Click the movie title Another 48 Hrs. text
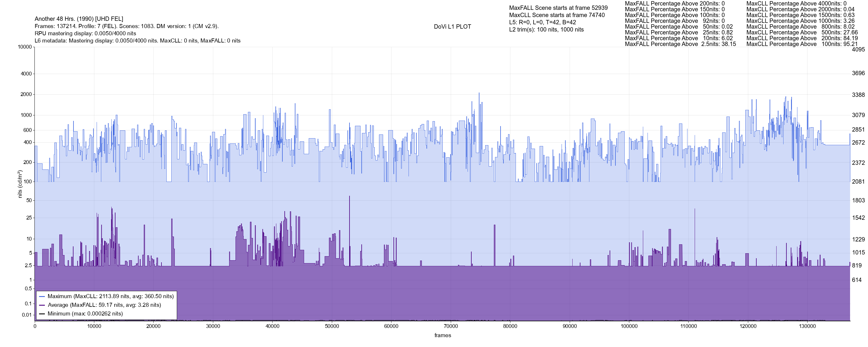The height and width of the screenshot is (347, 868). (x=79, y=19)
